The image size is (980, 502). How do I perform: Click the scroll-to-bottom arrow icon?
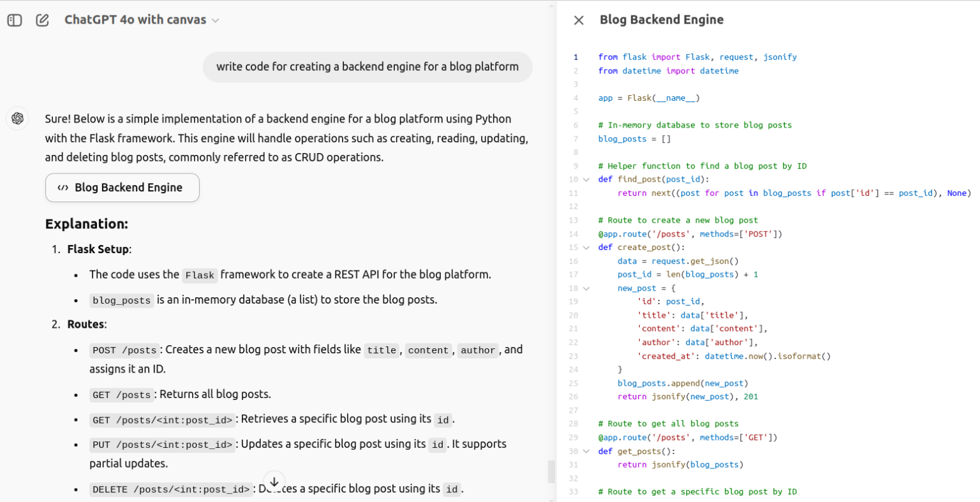(x=274, y=482)
